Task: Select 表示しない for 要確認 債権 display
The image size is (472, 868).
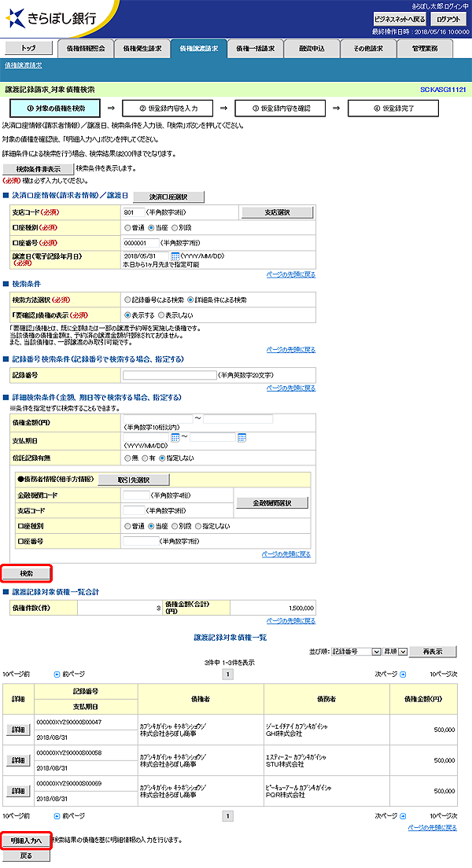Action: 161,315
